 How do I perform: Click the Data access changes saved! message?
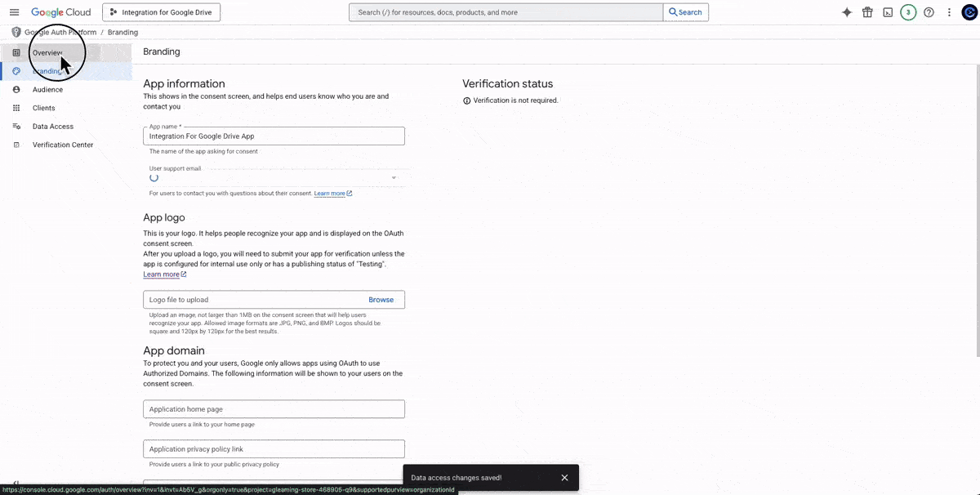(x=456, y=478)
